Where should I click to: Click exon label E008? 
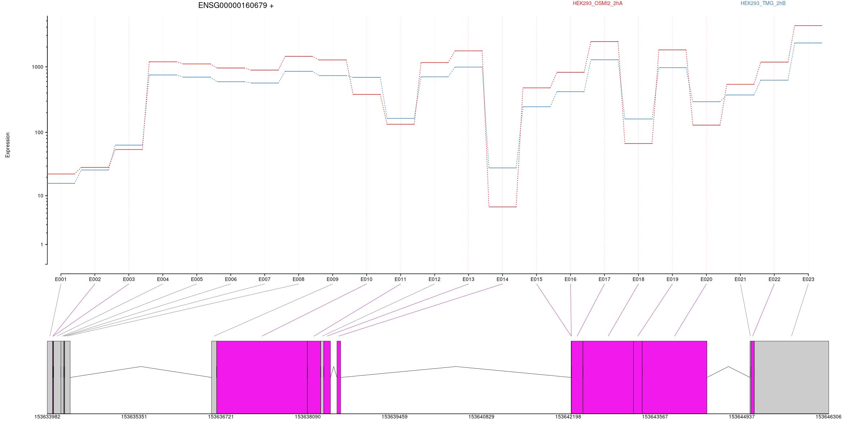point(298,279)
